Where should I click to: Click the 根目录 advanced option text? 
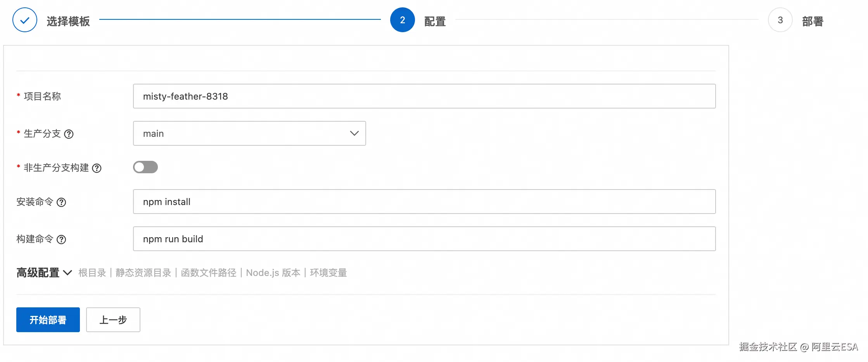(x=92, y=273)
